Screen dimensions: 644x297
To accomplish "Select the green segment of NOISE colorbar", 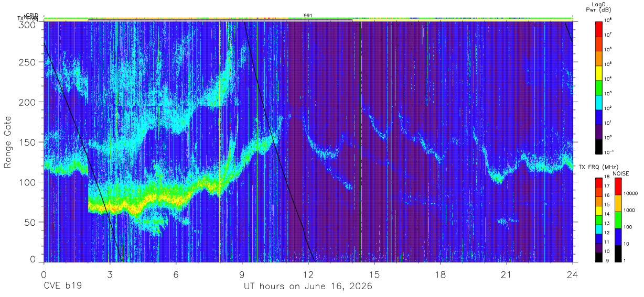I will [618, 220].
